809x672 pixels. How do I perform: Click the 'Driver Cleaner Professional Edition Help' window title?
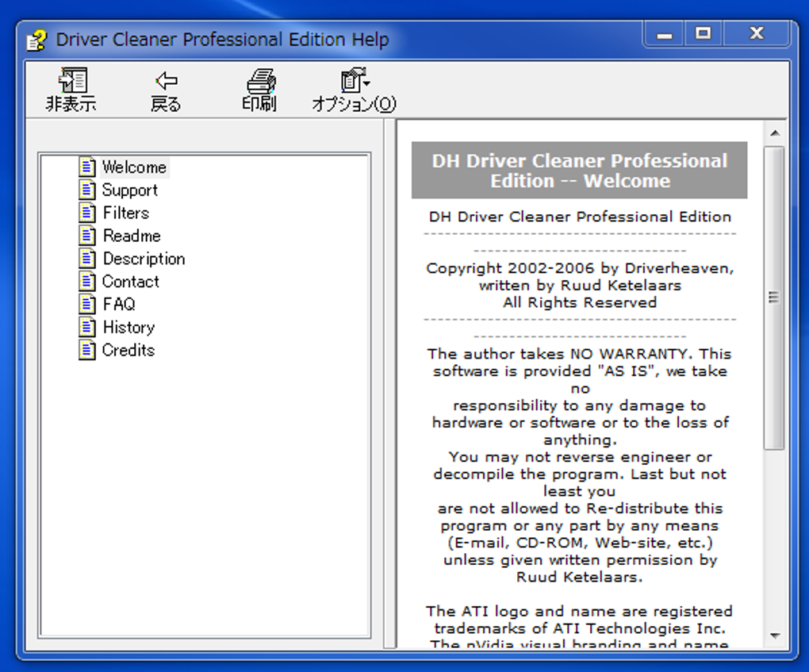222,40
